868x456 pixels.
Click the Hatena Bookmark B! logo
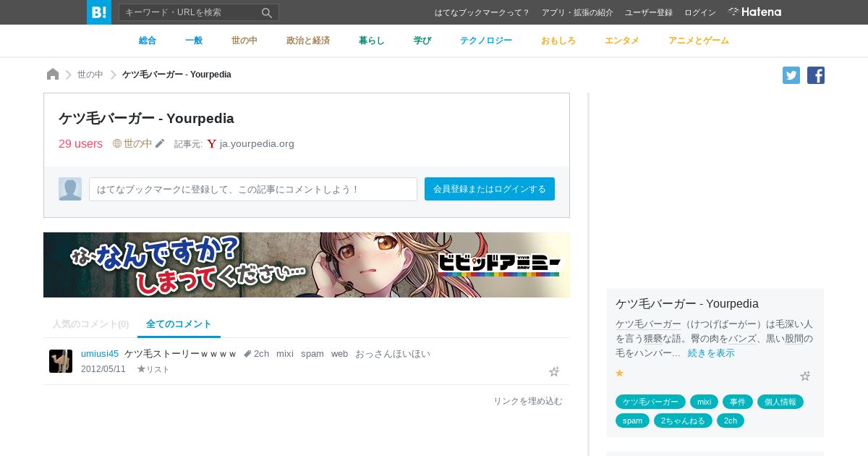coord(99,12)
